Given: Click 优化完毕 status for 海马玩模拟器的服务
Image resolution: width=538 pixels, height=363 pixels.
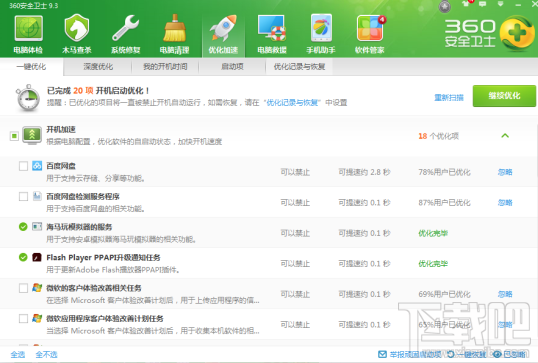Looking at the screenshot, I should click(433, 233).
